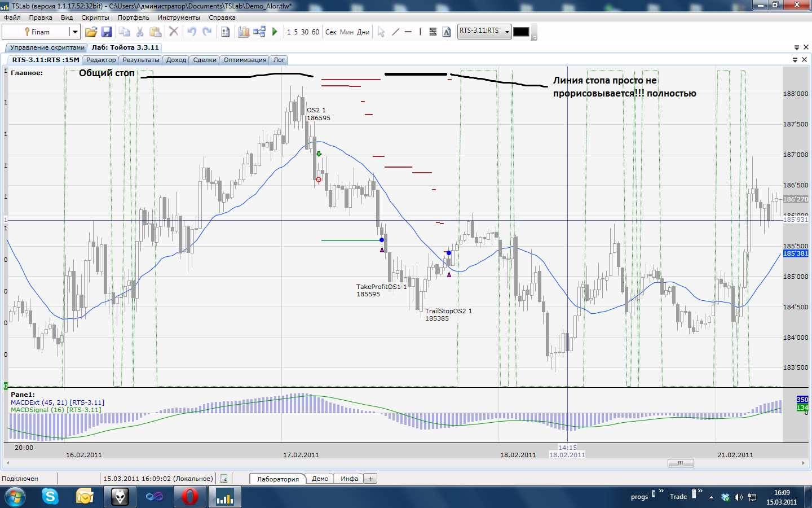Choose the vertical line drawing tool
This screenshot has width=812, height=508.
[420, 32]
